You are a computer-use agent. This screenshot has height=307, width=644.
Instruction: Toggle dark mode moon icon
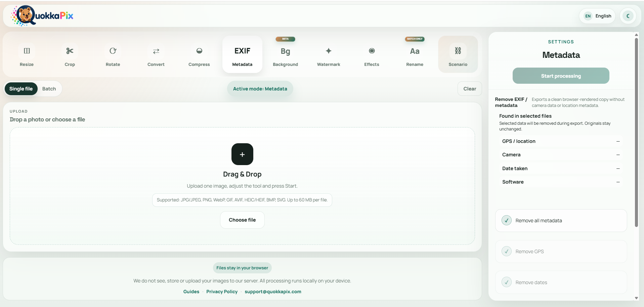(x=628, y=16)
